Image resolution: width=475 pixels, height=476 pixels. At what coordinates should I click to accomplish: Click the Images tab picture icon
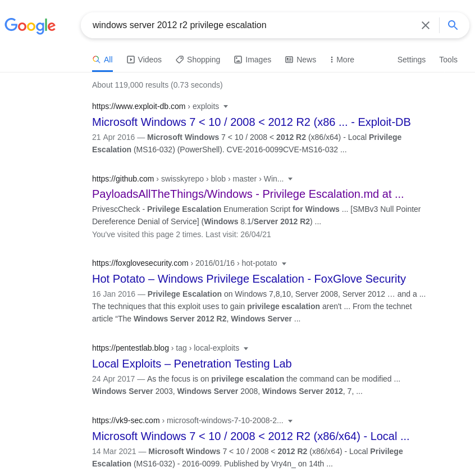(238, 60)
